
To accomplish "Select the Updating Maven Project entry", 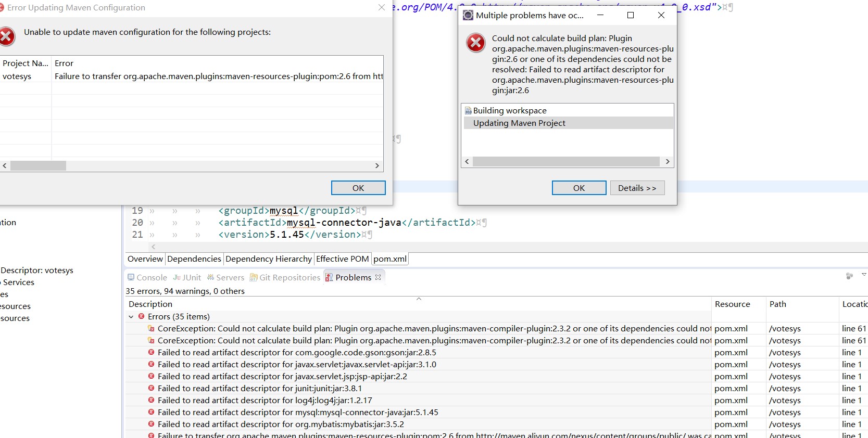I will (568, 123).
